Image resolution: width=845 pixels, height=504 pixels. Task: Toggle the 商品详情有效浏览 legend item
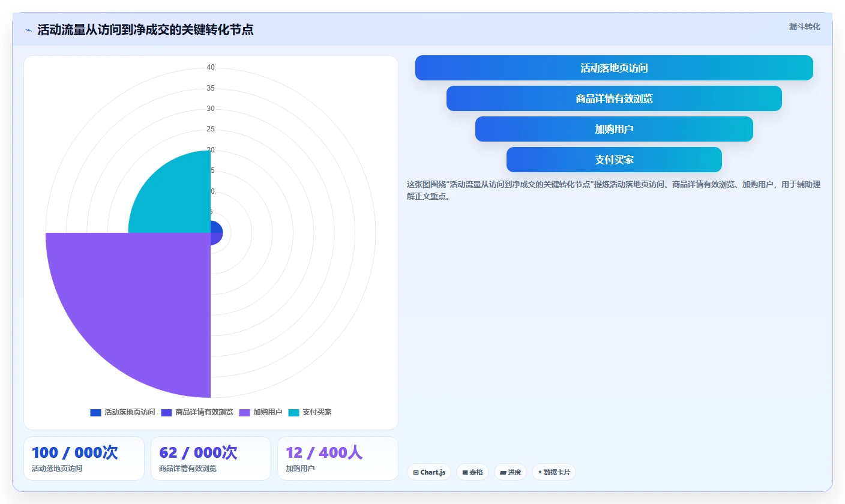[x=197, y=412]
